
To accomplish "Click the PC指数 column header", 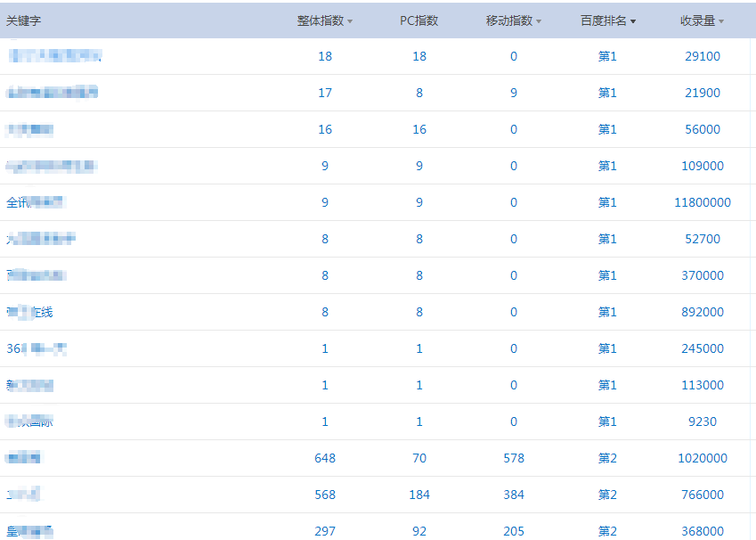I will point(419,20).
